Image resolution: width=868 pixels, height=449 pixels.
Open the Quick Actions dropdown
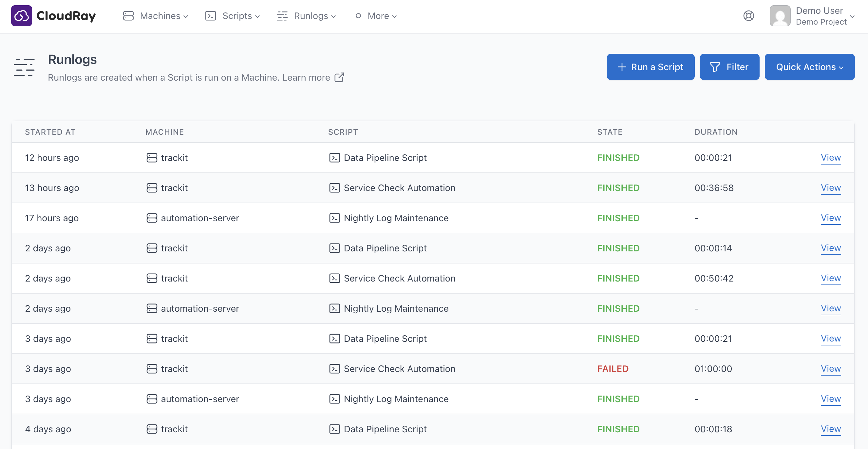pos(809,67)
